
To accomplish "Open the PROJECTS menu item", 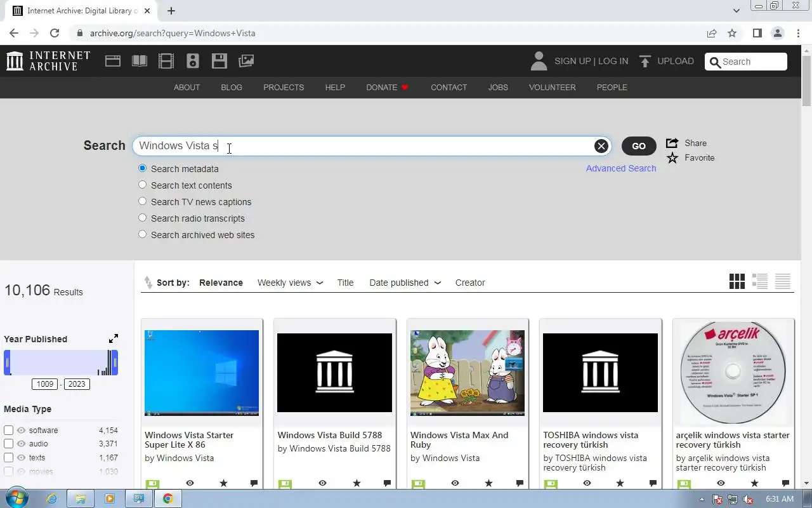I will [x=284, y=88].
